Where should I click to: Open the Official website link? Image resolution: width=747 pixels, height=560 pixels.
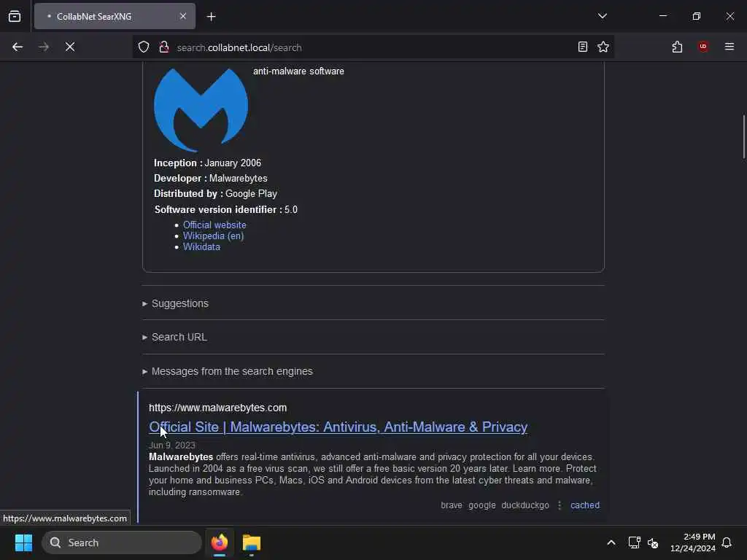click(x=214, y=225)
